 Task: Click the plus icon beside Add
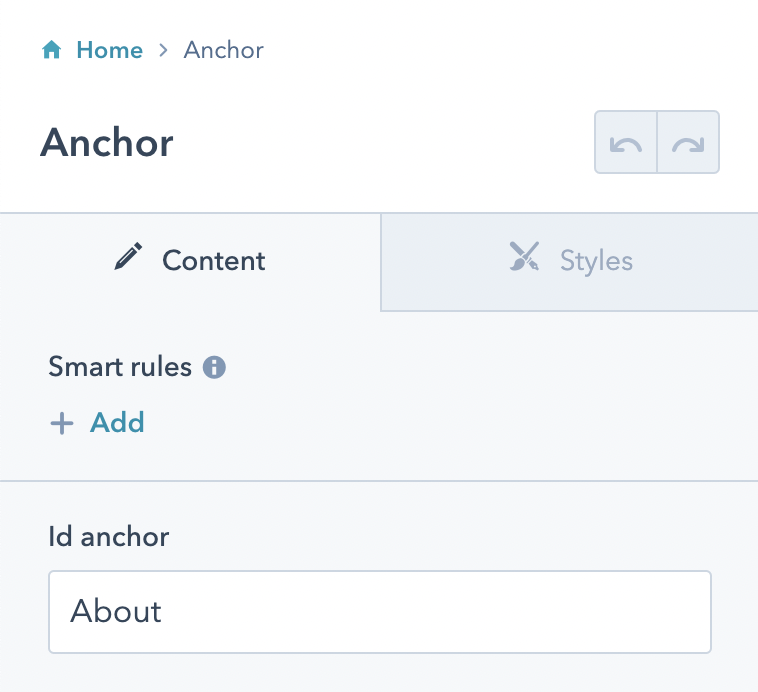[62, 424]
